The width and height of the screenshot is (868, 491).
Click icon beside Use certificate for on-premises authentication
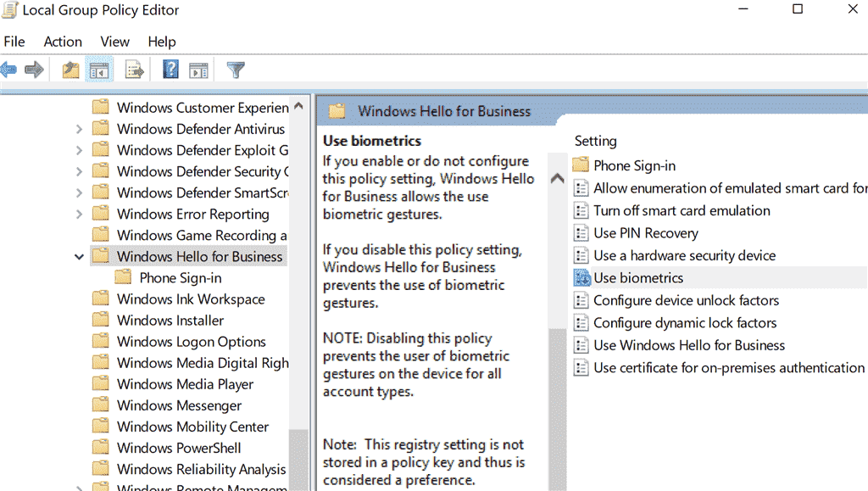point(581,367)
